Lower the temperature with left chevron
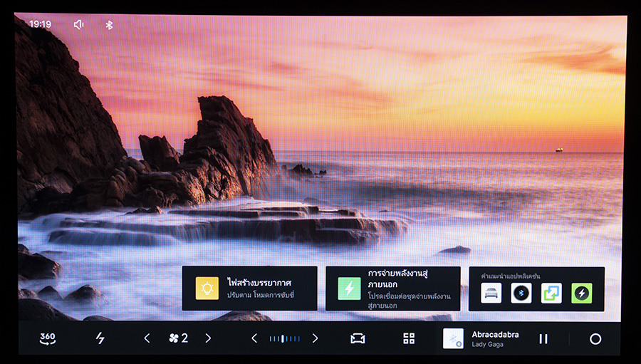 click(x=254, y=338)
